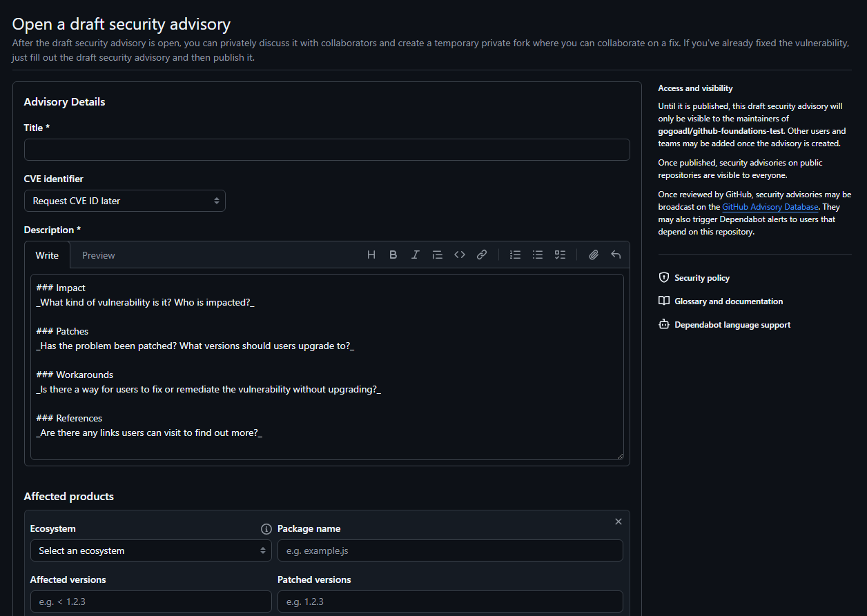This screenshot has width=867, height=616.
Task: Click the '### Patches' line in description
Action: coord(62,331)
